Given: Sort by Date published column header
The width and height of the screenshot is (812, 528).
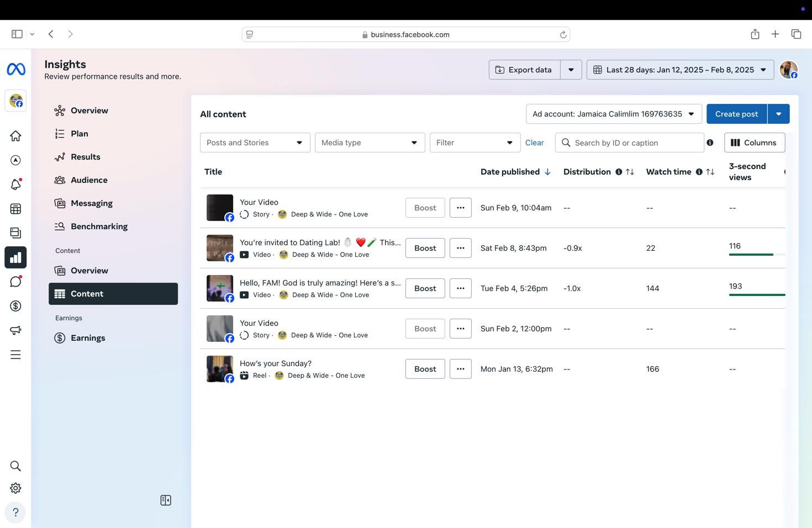Looking at the screenshot, I should click(x=515, y=172).
